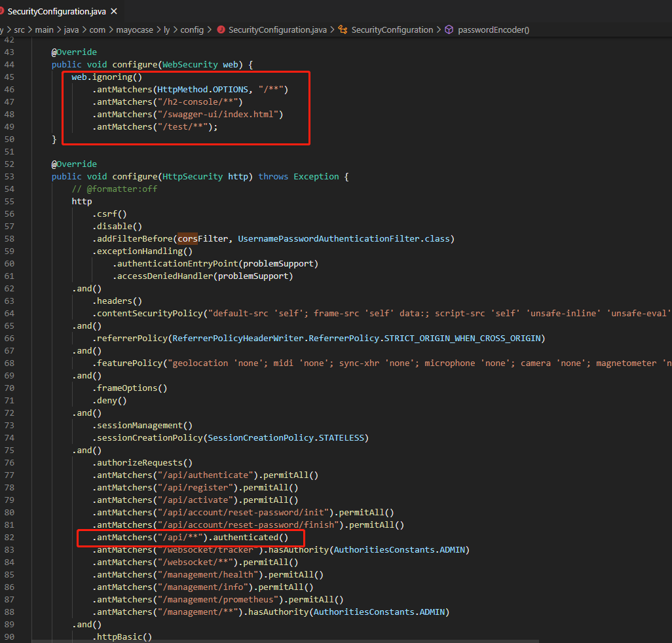Viewport: 672px width, 643px height.
Task: Click '.authenticationEntryPoint(problemSupport)' line
Action: click(x=215, y=263)
